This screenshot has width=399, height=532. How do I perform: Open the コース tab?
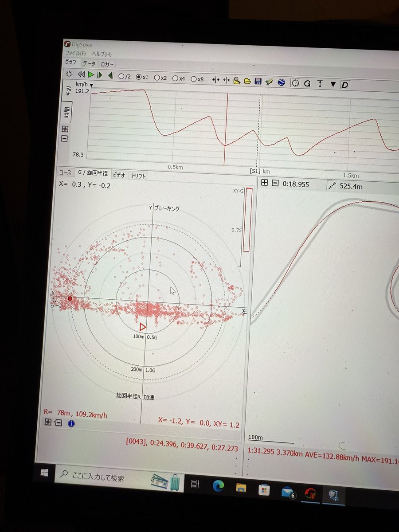click(x=66, y=172)
